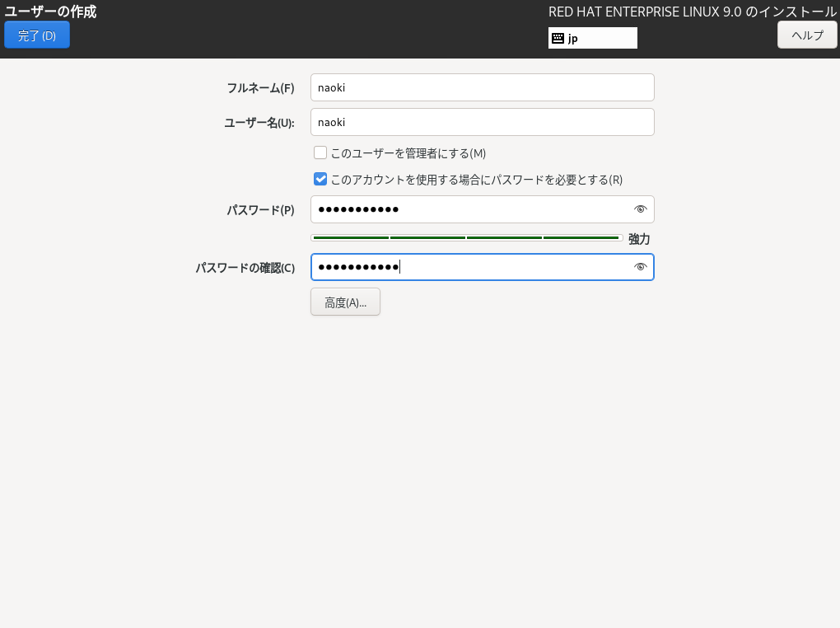Focus the ユーザー名 username field
This screenshot has height=628, width=840.
click(x=482, y=122)
